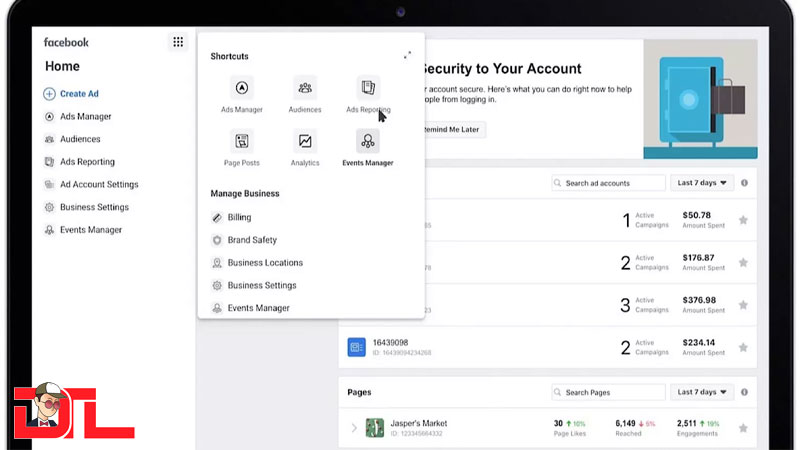Click the Create Ad plus icon
The image size is (800, 450).
click(49, 94)
